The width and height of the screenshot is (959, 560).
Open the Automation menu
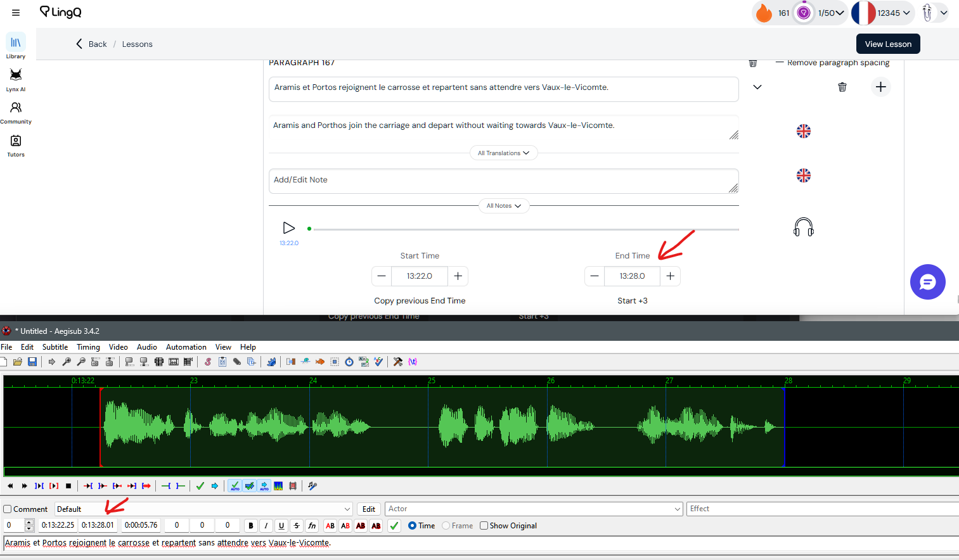(186, 347)
